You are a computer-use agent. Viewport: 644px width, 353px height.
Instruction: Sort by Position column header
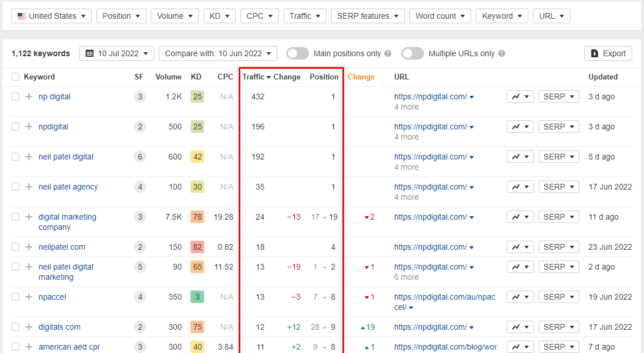click(x=324, y=77)
